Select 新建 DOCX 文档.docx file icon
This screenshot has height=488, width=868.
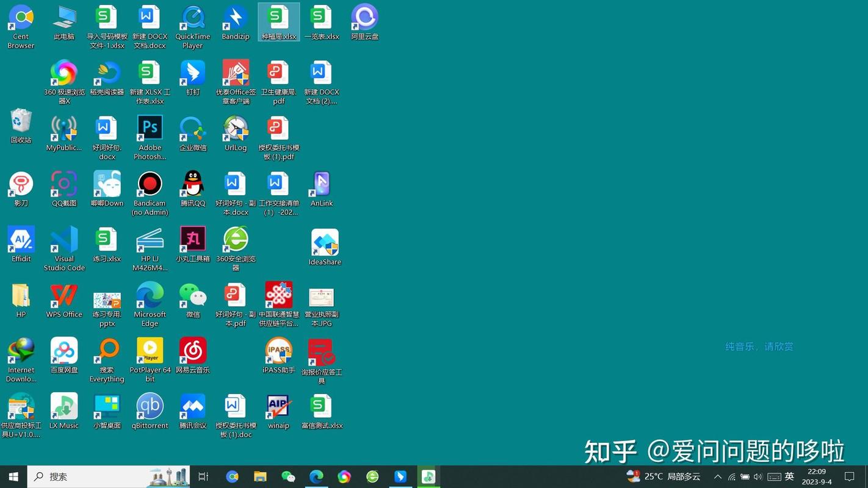[150, 18]
